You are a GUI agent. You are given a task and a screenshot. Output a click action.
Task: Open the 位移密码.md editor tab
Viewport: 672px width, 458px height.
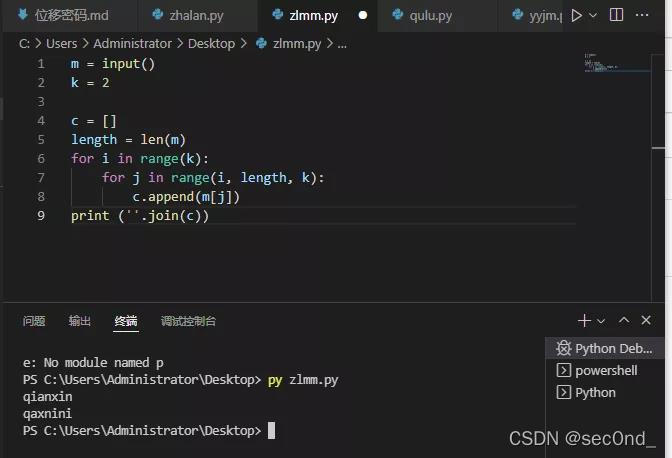pyautogui.click(x=69, y=16)
